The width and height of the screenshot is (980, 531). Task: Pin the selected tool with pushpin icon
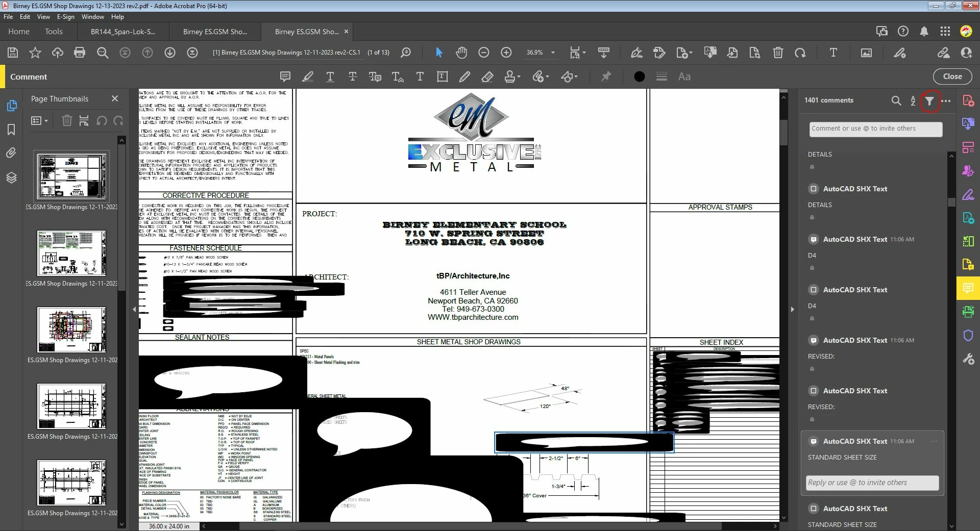point(606,77)
